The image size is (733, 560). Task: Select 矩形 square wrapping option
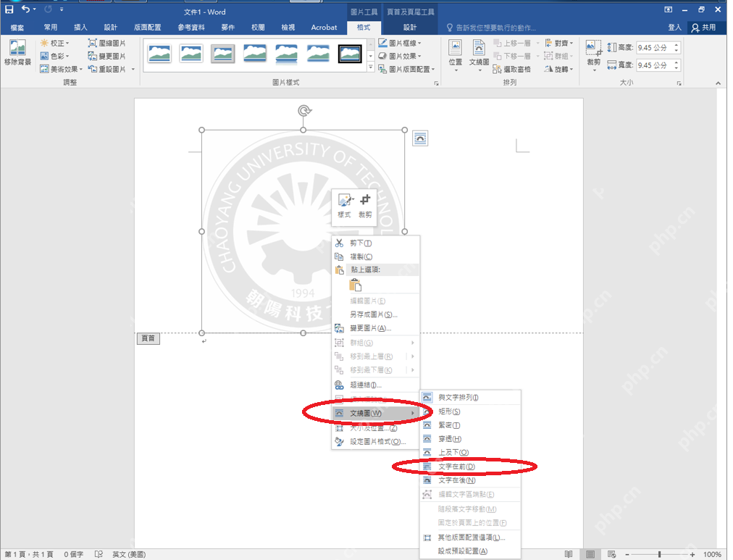(470, 411)
